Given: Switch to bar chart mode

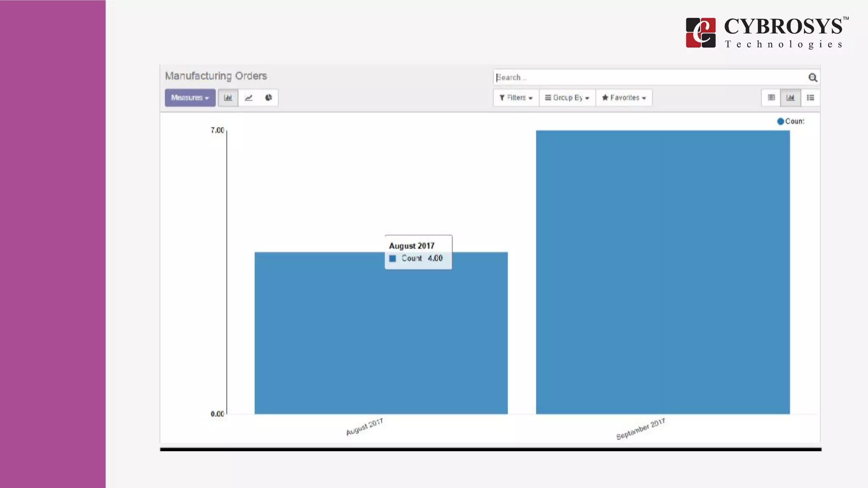Looking at the screenshot, I should pyautogui.click(x=228, y=98).
